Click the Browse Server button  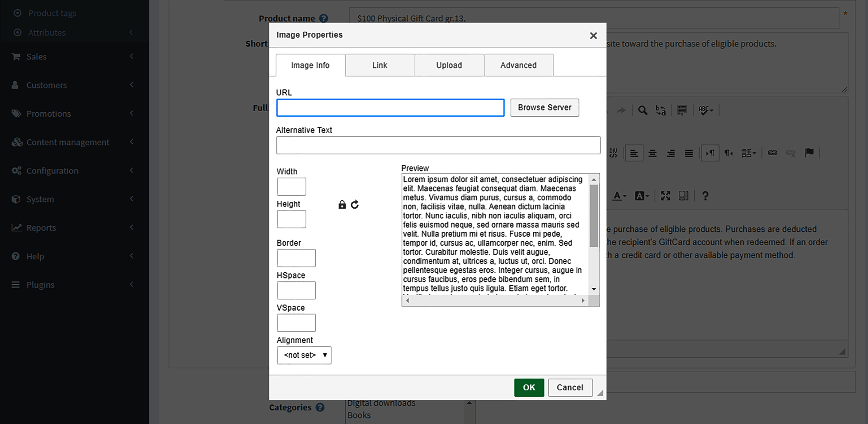[x=545, y=107]
